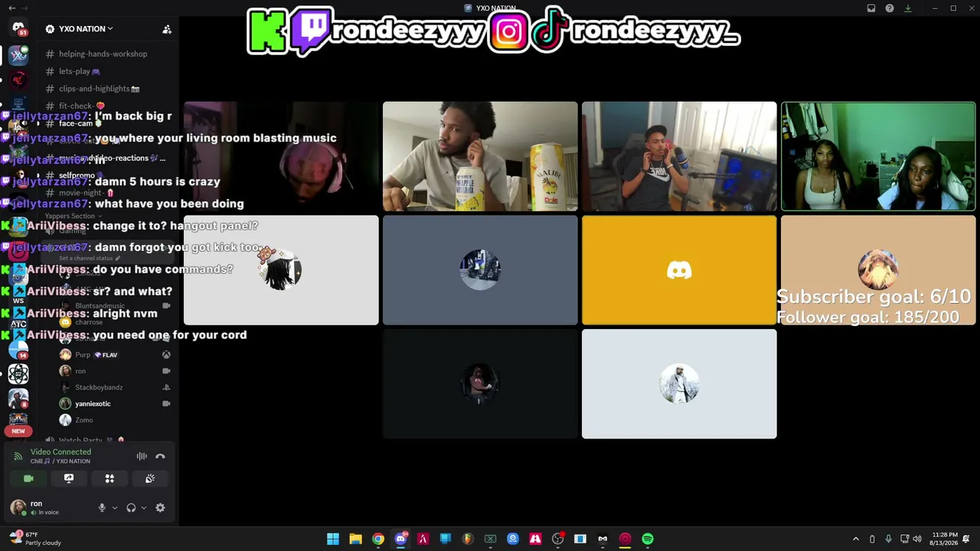The width and height of the screenshot is (980, 551).
Task: Open Windows Start menu
Action: (x=333, y=539)
